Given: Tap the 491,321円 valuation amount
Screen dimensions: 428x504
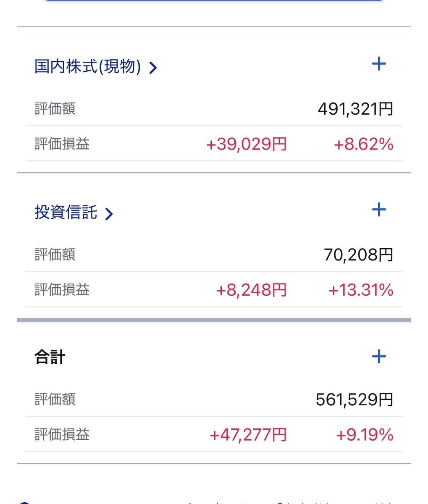Looking at the screenshot, I should [355, 109].
